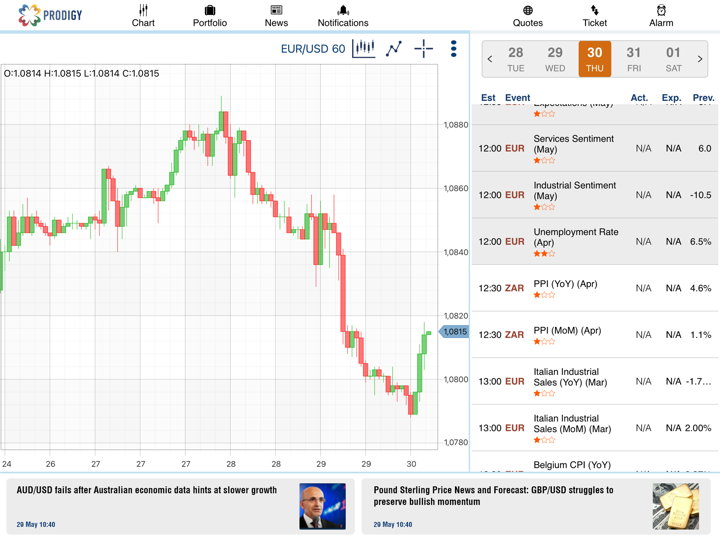Viewport: 720px width, 540px height.
Task: Select Tuesday 28 in the calendar
Action: [x=516, y=59]
